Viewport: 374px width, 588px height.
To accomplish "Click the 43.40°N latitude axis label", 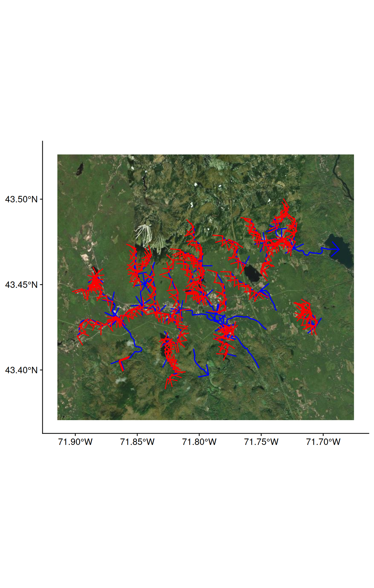I will tap(21, 370).
